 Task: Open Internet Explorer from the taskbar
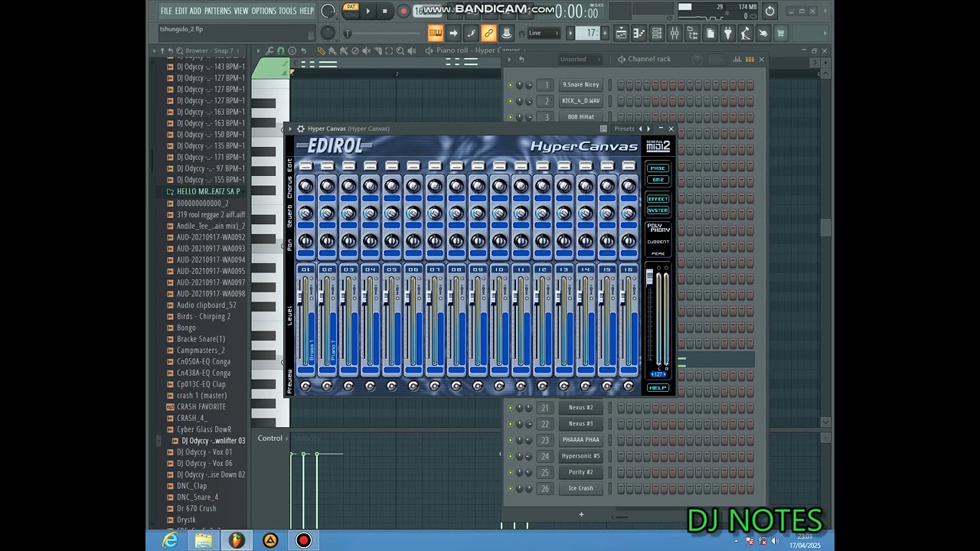(170, 540)
